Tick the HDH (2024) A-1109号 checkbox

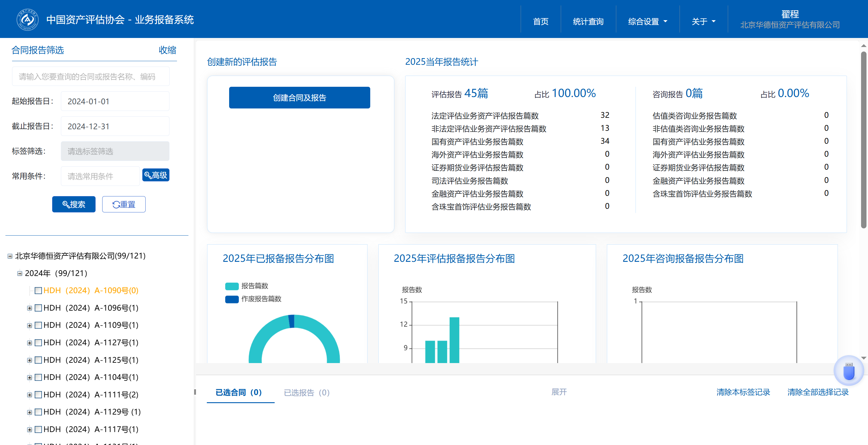(38, 325)
